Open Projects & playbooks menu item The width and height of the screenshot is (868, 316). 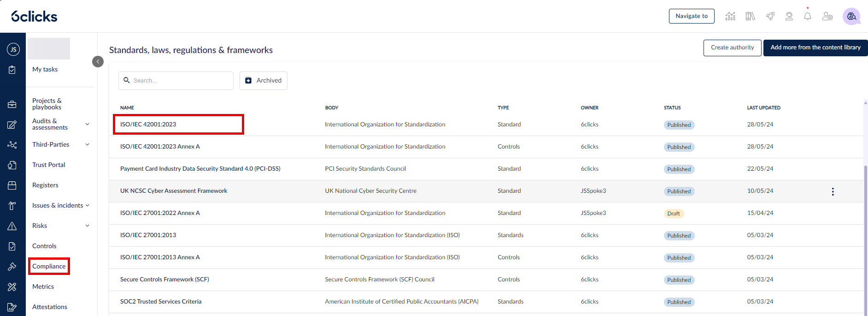tap(47, 104)
